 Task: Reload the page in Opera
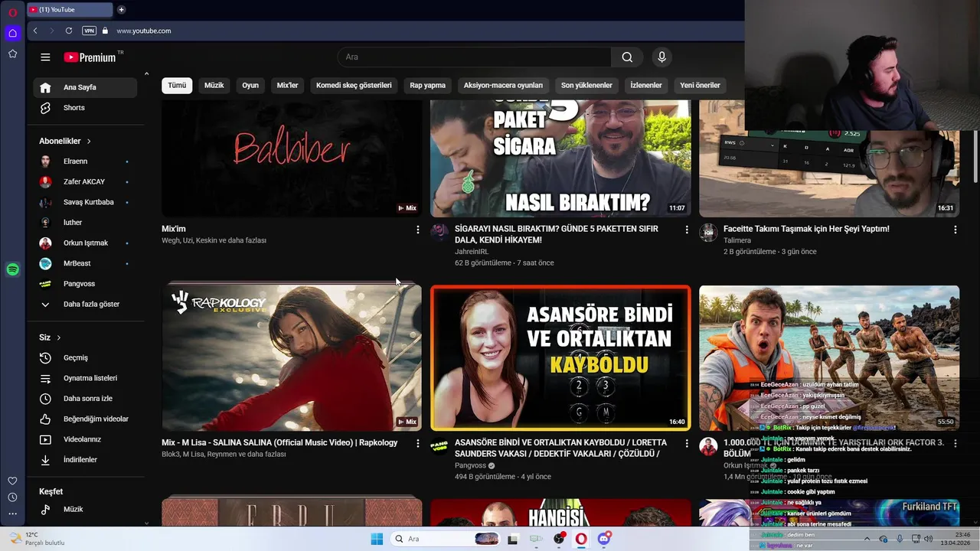[69, 31]
